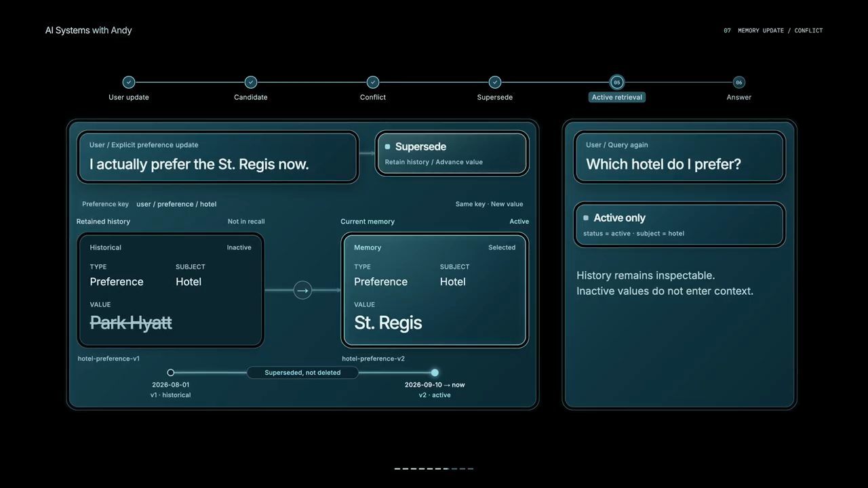Click the slide progress dashes at bottom

pos(434,468)
